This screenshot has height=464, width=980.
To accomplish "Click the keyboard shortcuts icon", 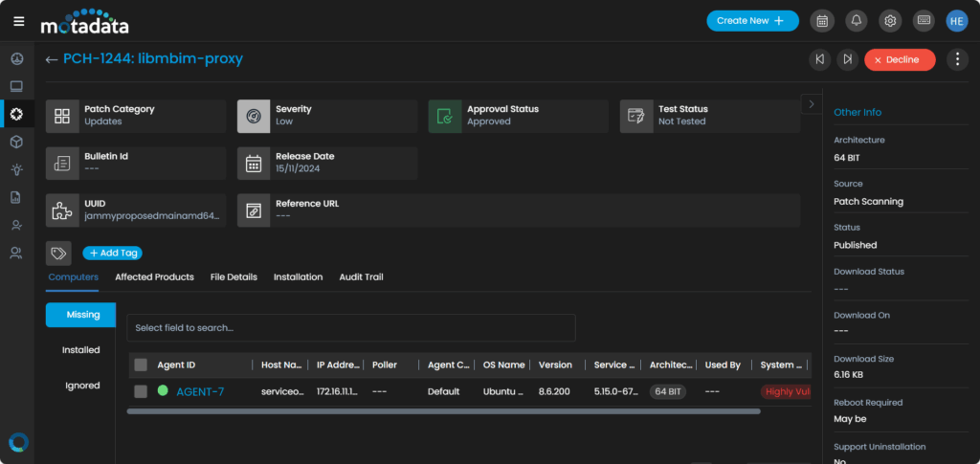I will click(924, 21).
